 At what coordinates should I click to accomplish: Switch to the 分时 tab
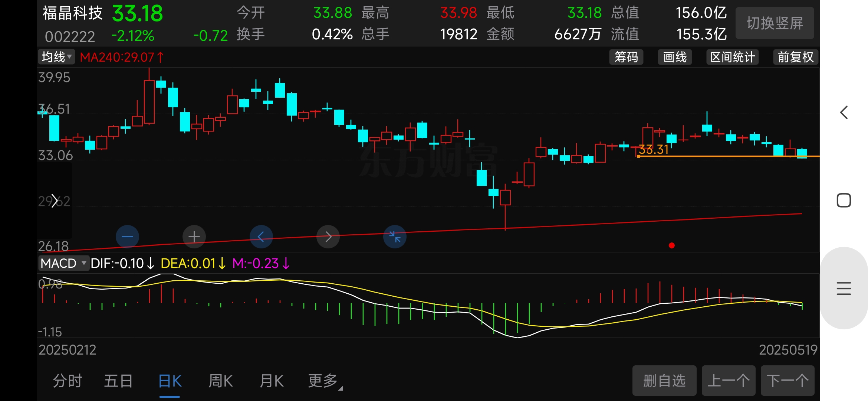67,381
